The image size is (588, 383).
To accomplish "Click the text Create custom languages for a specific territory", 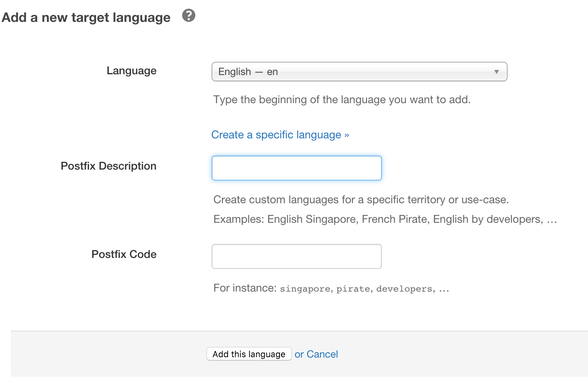I will point(361,200).
